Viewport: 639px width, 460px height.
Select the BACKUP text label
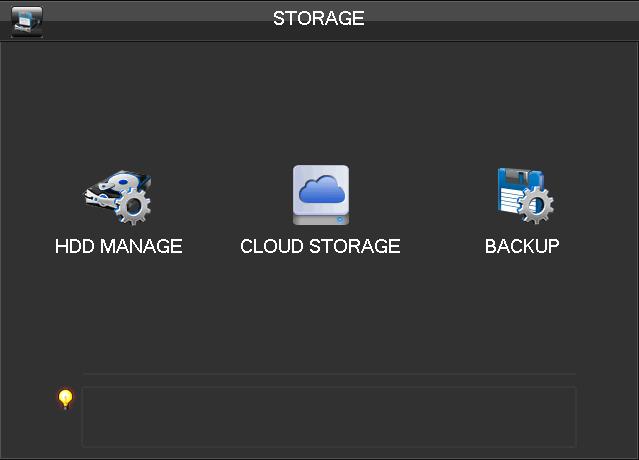[x=522, y=246]
